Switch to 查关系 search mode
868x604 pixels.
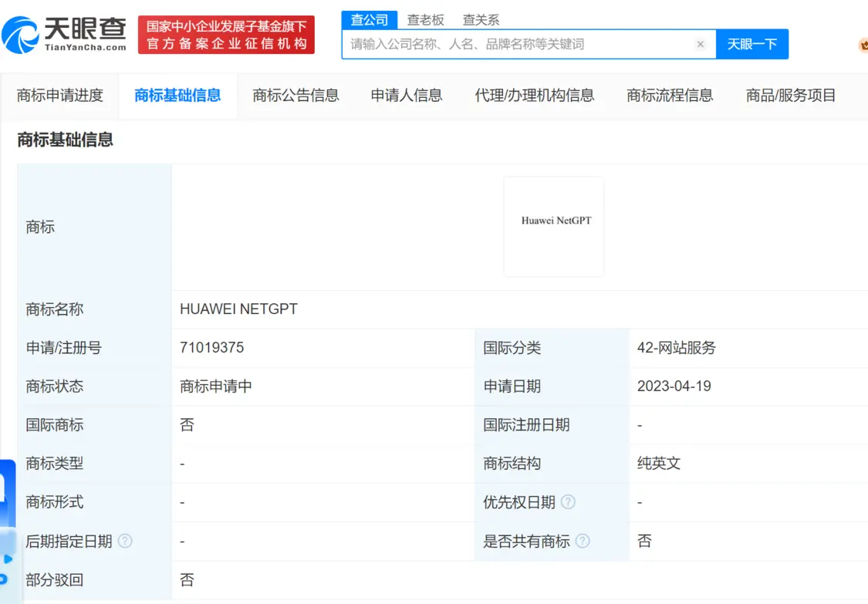[481, 20]
